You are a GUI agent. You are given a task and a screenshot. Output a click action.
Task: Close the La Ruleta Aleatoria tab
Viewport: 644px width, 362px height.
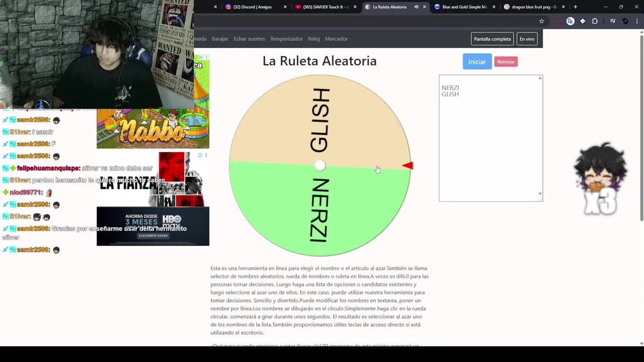coord(424,7)
